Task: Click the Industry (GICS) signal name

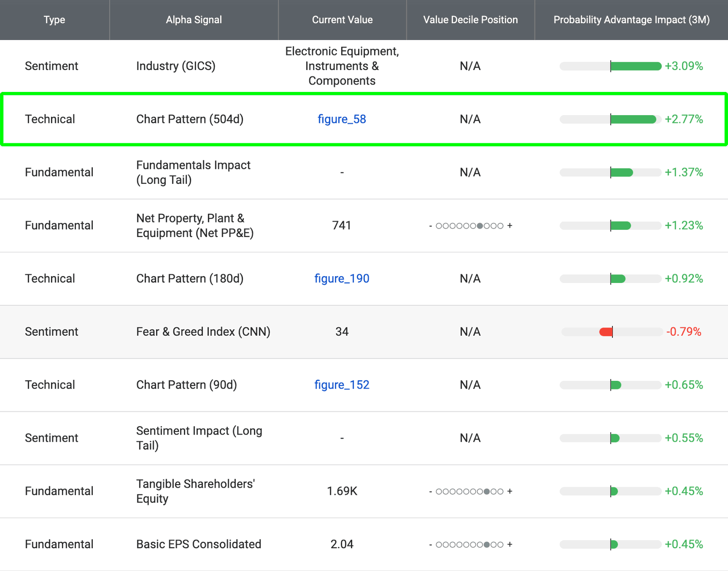Action: (x=176, y=66)
